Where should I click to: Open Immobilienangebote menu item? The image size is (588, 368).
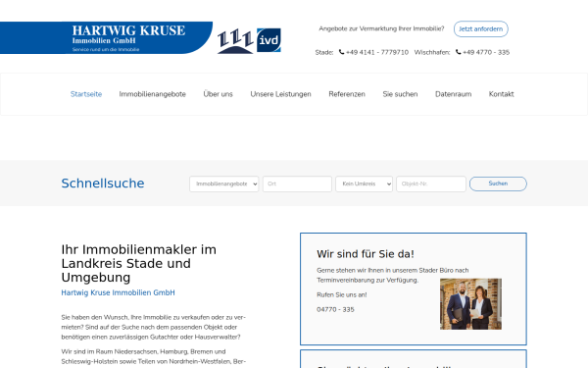coord(153,94)
